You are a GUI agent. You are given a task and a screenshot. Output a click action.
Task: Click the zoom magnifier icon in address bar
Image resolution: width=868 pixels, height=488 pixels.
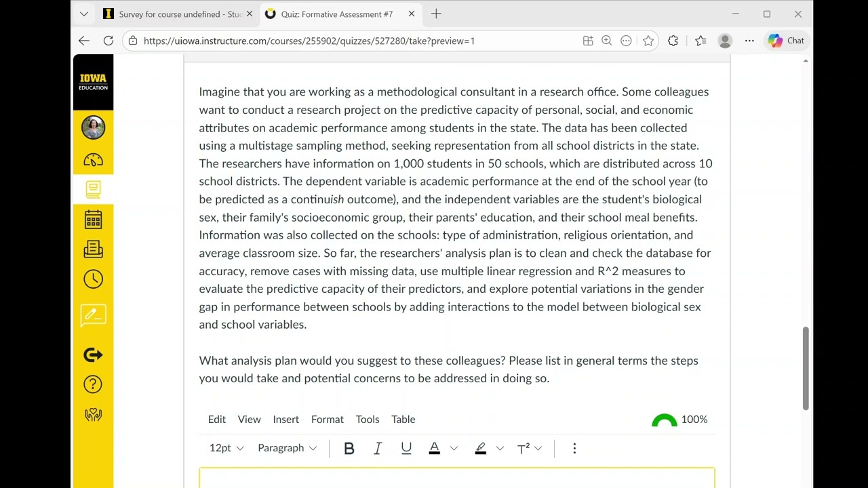607,41
